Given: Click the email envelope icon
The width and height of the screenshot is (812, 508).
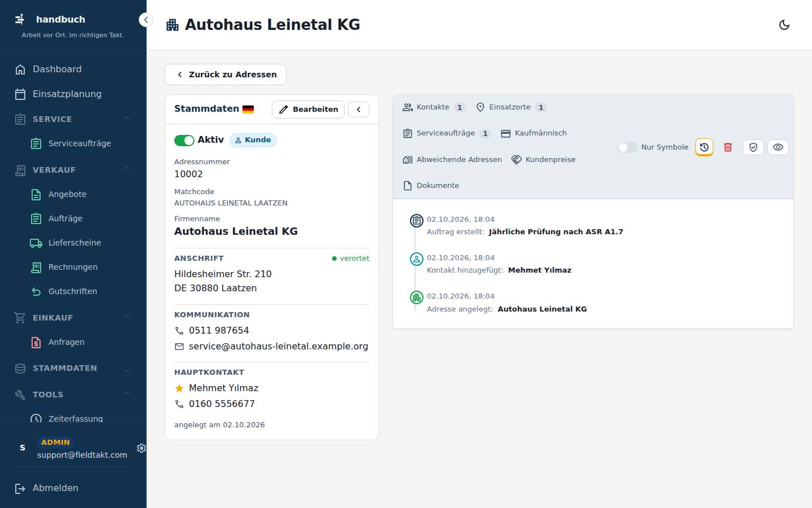Looking at the screenshot, I should click(x=179, y=347).
